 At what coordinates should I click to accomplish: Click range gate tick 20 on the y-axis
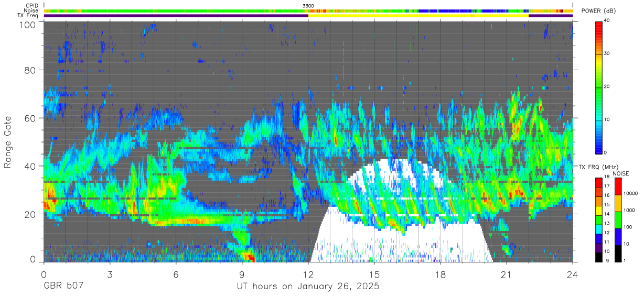tap(31, 214)
